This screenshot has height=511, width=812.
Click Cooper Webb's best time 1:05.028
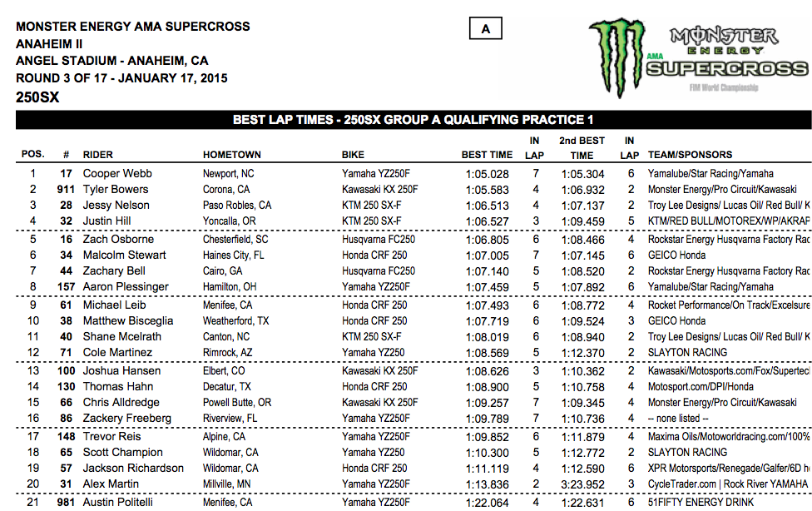(488, 174)
